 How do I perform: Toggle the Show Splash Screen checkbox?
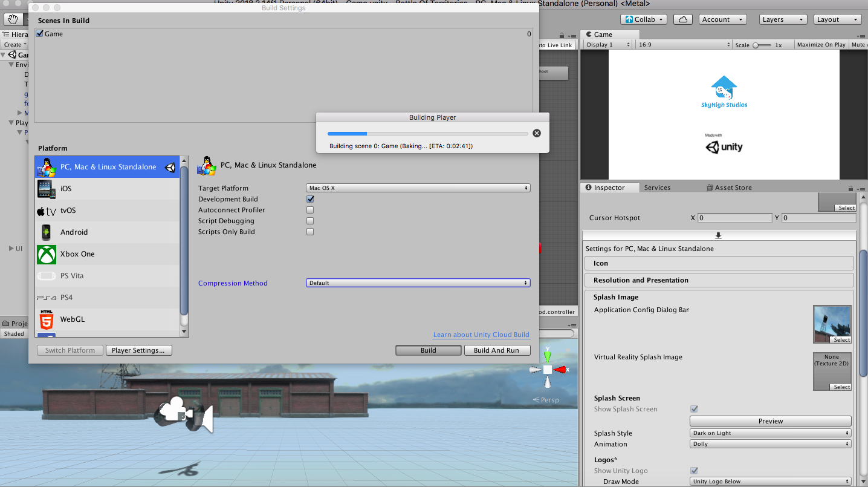694,409
